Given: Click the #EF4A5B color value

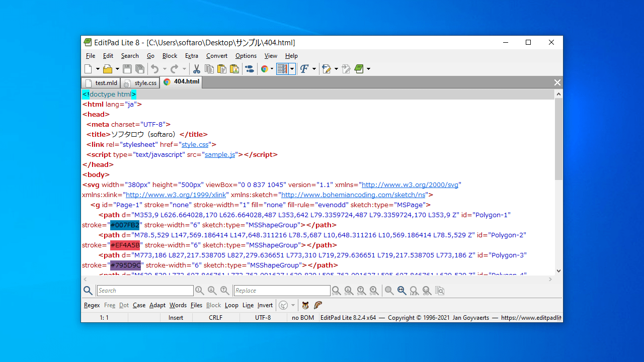Looking at the screenshot, I should (125, 245).
